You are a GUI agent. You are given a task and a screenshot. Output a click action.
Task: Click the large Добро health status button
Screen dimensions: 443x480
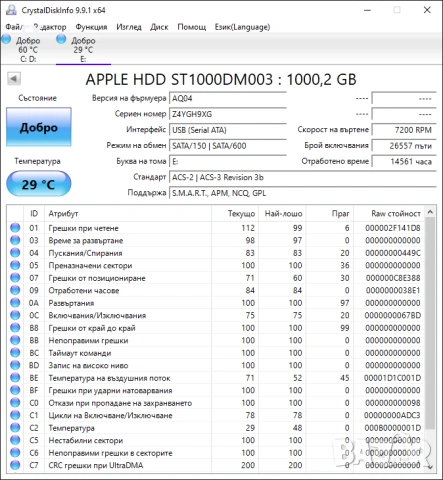(39, 127)
